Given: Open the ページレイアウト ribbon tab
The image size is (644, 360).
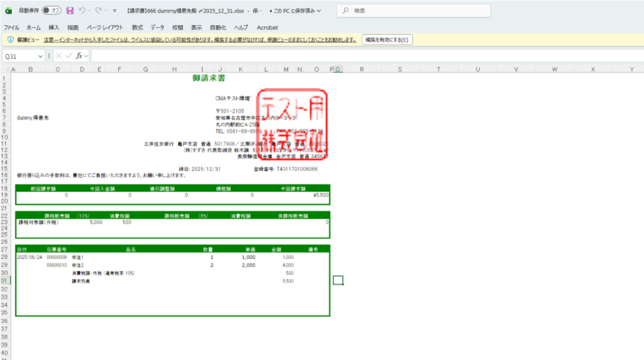Looking at the screenshot, I should pyautogui.click(x=105, y=28).
